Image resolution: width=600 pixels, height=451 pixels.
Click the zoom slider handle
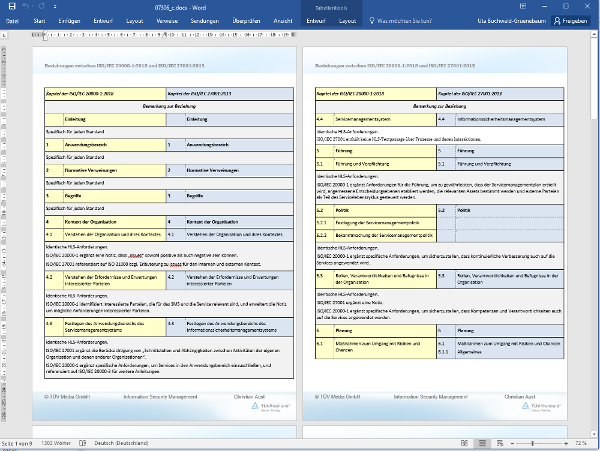532,443
